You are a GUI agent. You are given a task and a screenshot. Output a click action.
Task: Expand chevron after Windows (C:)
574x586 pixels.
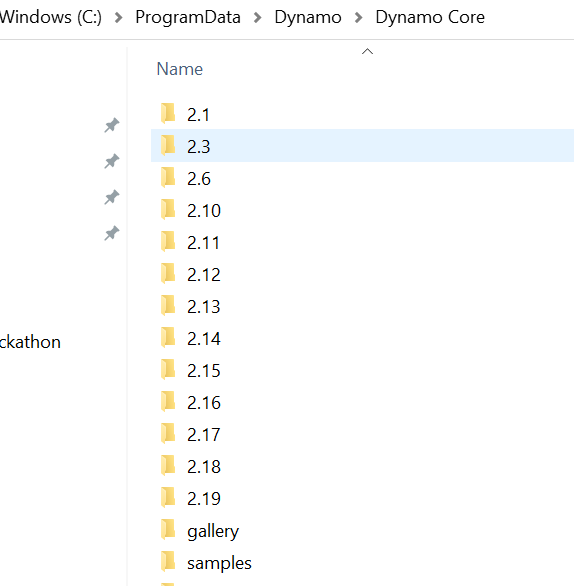pyautogui.click(x=118, y=18)
